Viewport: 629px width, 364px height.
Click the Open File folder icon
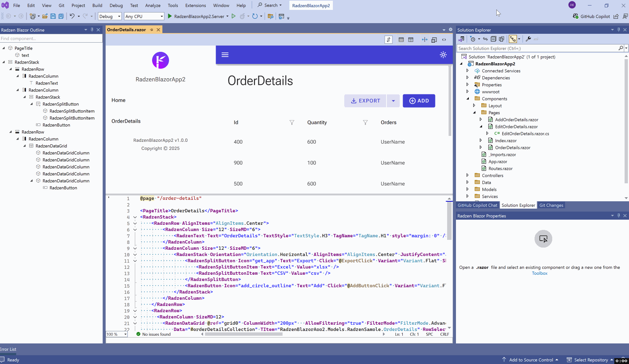[45, 16]
